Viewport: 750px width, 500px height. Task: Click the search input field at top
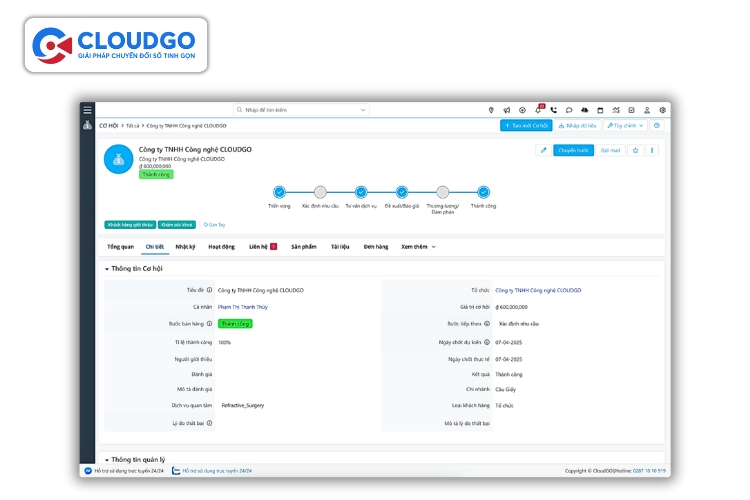(300, 110)
